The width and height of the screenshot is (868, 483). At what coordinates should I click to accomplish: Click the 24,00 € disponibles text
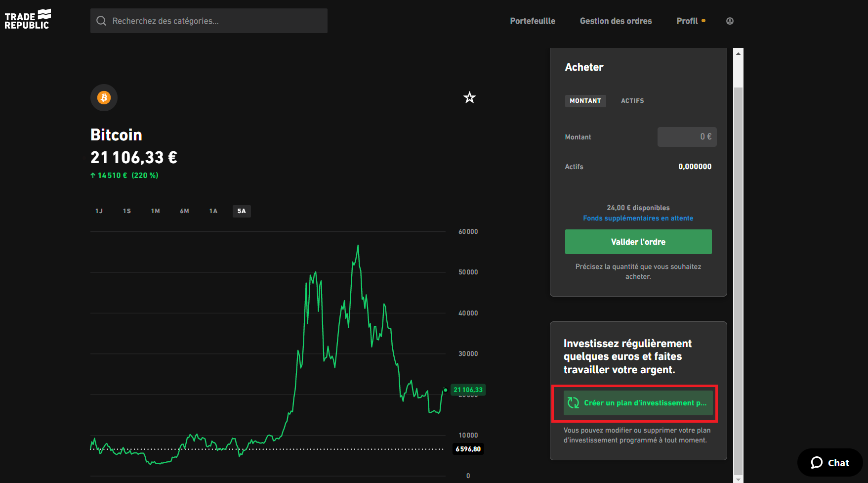[x=638, y=208]
